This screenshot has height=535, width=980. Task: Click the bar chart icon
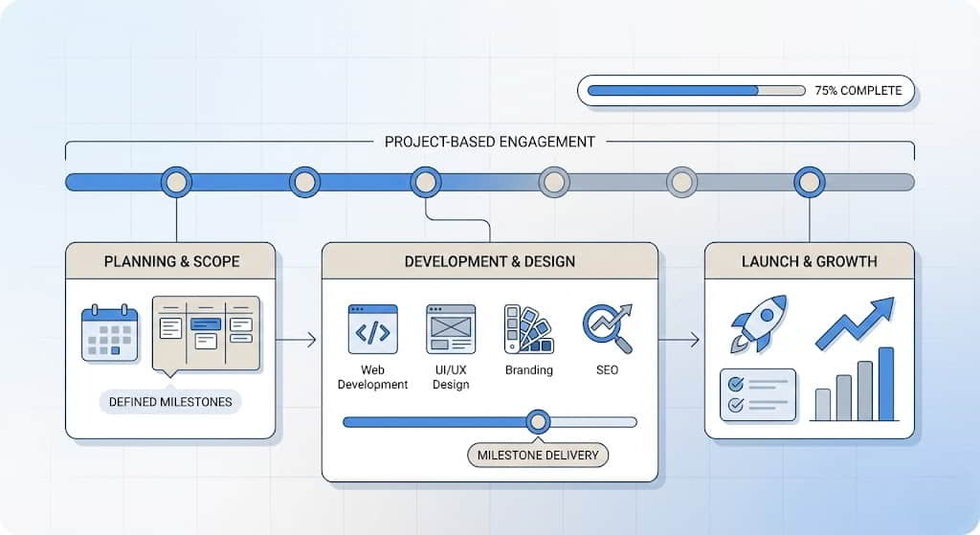(854, 386)
